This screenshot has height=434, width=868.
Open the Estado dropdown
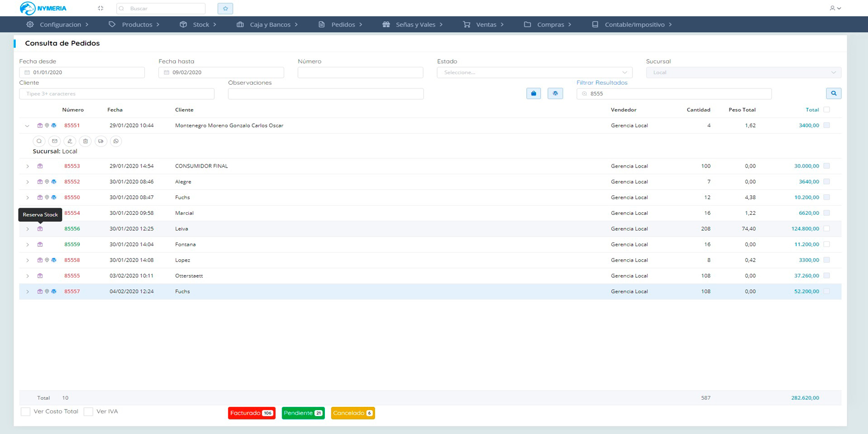click(534, 72)
